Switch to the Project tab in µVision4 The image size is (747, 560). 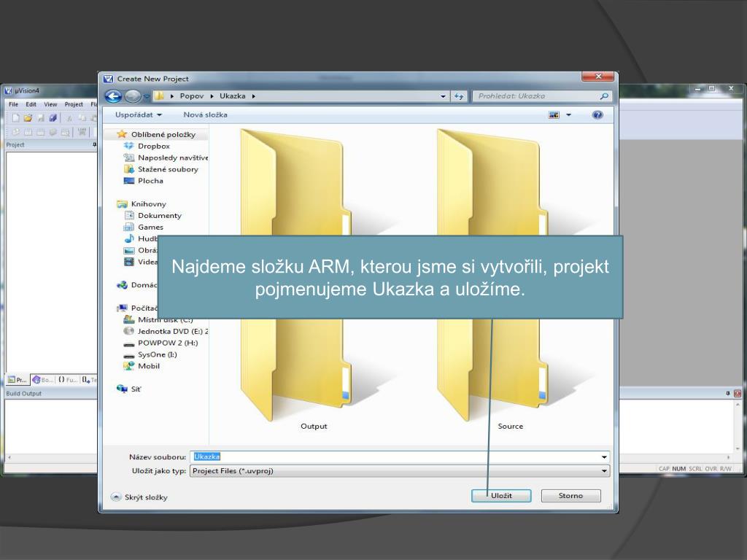pos(18,379)
